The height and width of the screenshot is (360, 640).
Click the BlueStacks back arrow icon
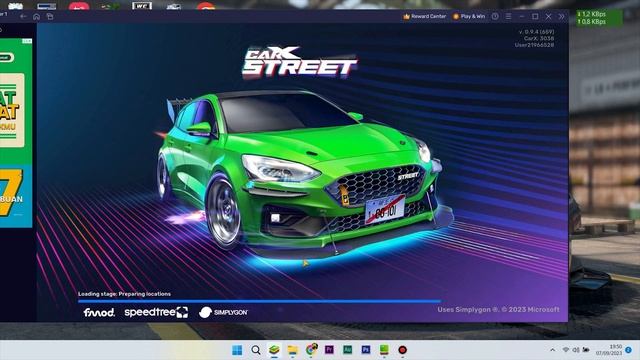(23, 16)
